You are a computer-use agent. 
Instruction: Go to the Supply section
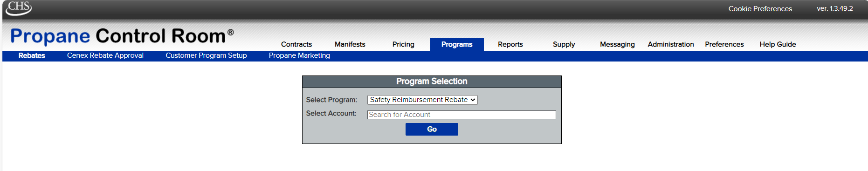click(564, 44)
